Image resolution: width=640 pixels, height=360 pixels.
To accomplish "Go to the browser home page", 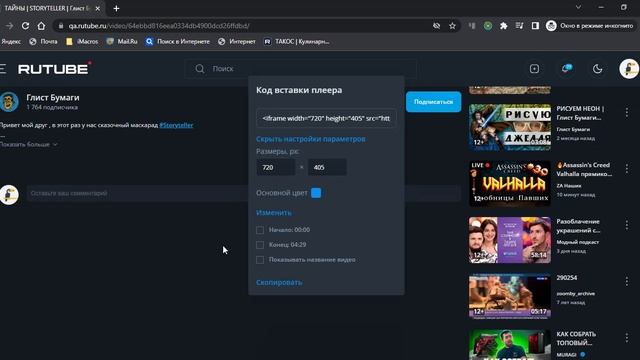I will (41, 26).
